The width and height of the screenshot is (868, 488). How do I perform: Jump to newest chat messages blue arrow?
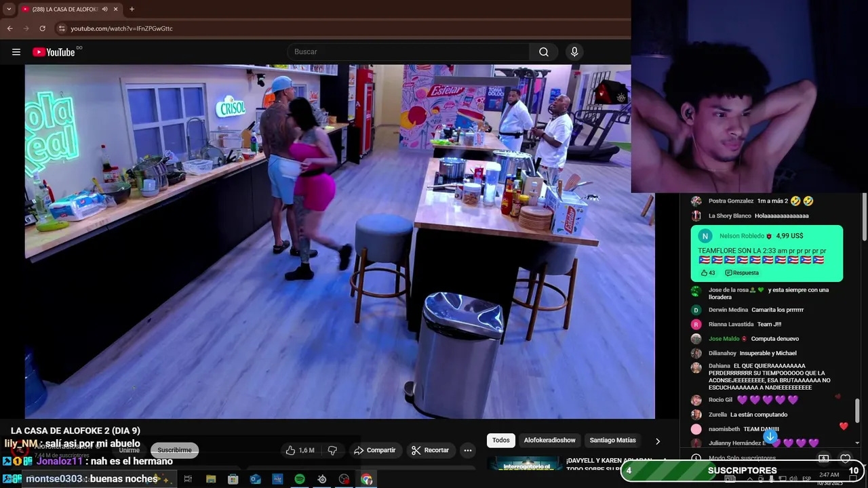point(770,436)
